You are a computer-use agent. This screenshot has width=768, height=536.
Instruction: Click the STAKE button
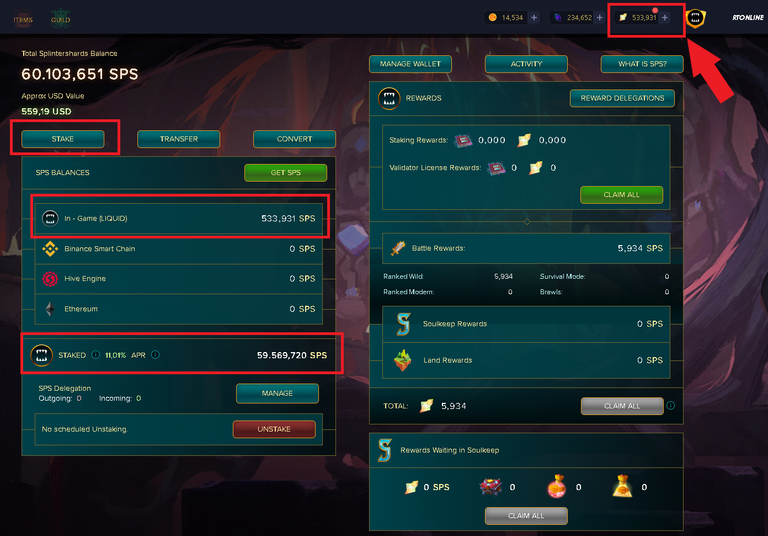63,139
